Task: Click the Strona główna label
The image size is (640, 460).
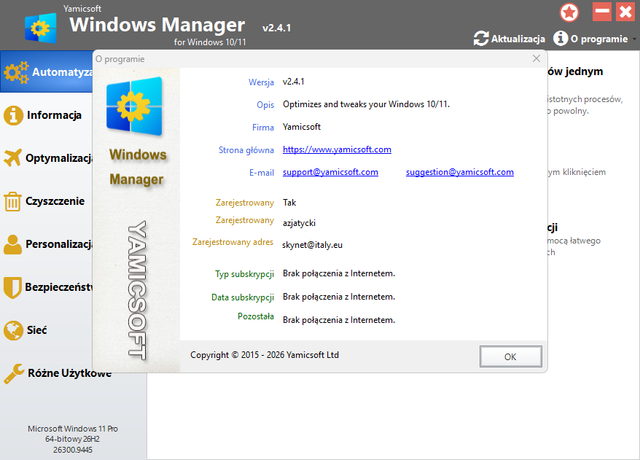Action: tap(246, 150)
